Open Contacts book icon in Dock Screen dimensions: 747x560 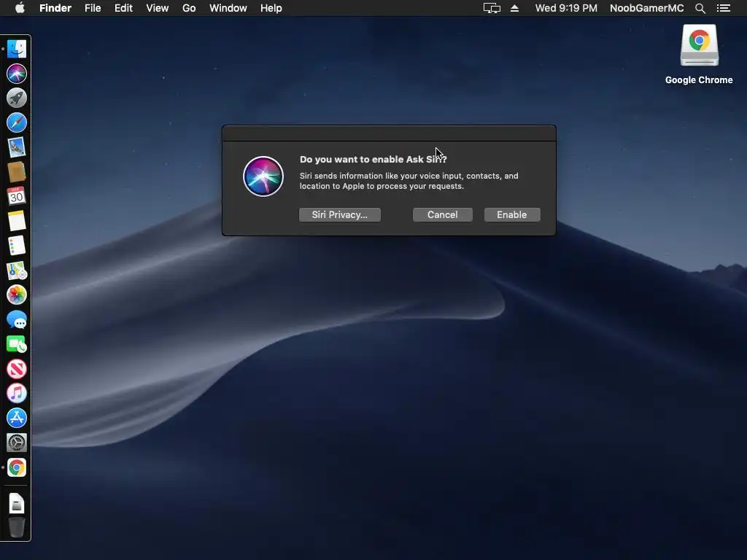coord(17,172)
